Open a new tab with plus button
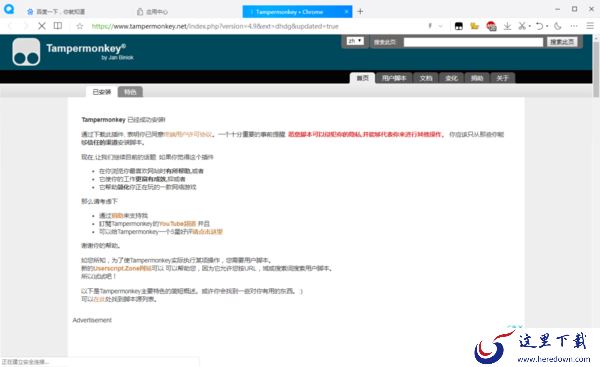The width and height of the screenshot is (600, 367). (x=360, y=11)
